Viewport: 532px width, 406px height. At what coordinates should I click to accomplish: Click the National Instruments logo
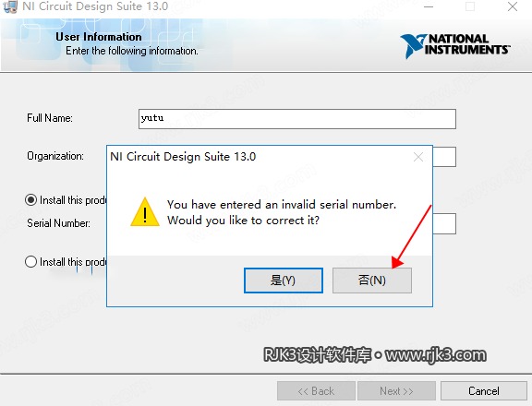click(455, 45)
